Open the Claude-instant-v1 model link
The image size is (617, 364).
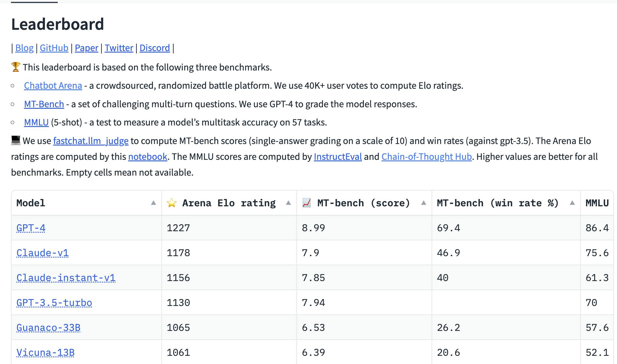pyautogui.click(x=66, y=278)
